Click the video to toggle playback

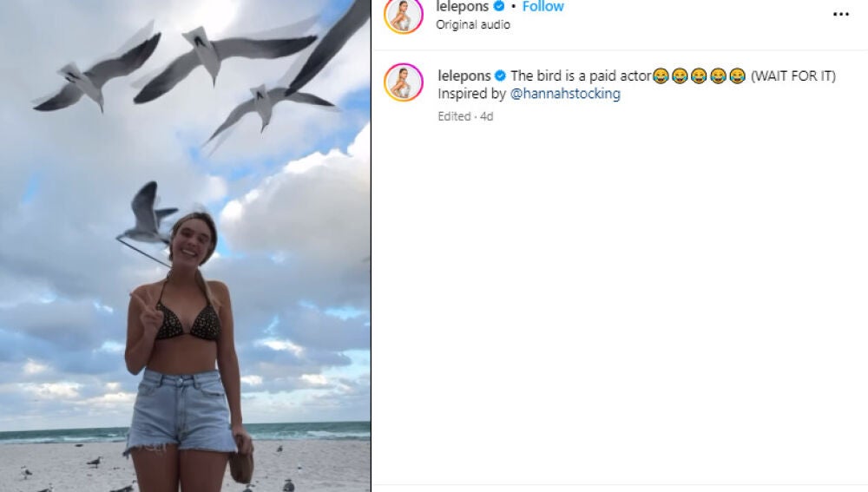[185, 260]
